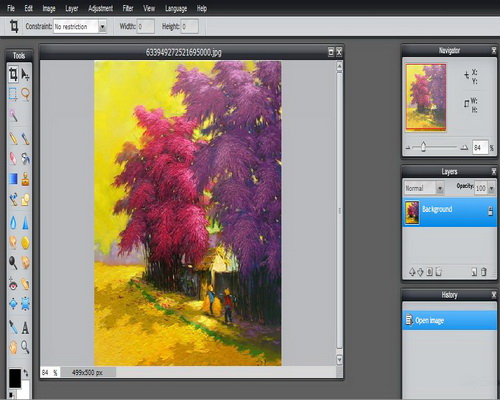This screenshot has width=500, height=400.
Task: Open the Image menu
Action: (x=49, y=8)
